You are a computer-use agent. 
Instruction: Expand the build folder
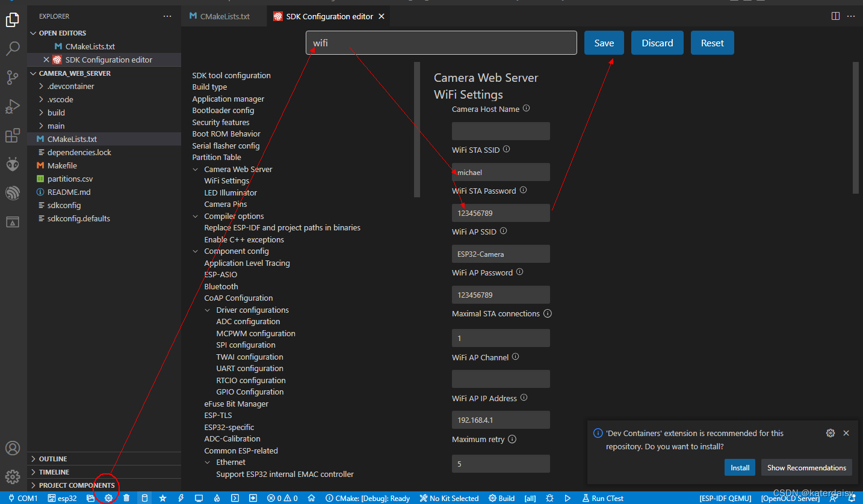[104, 112]
